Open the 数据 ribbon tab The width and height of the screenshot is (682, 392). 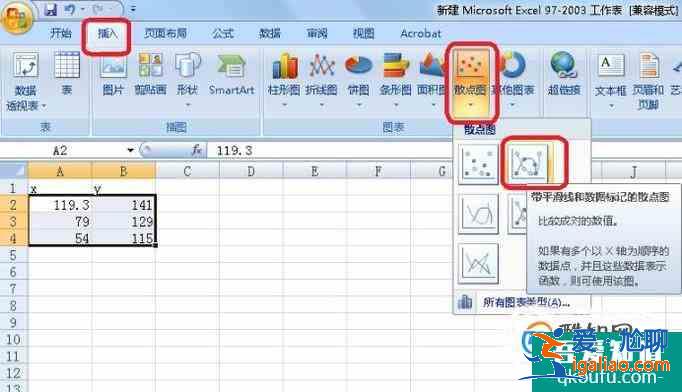(270, 33)
